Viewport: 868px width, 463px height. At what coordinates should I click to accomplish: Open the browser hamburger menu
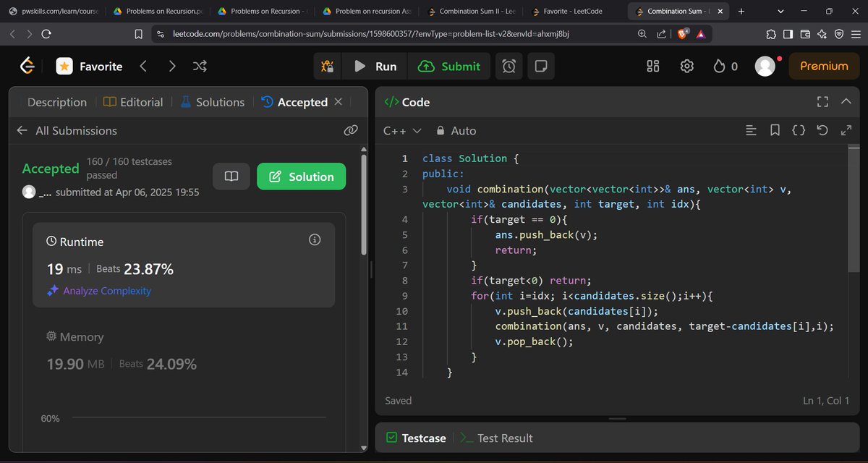click(856, 34)
